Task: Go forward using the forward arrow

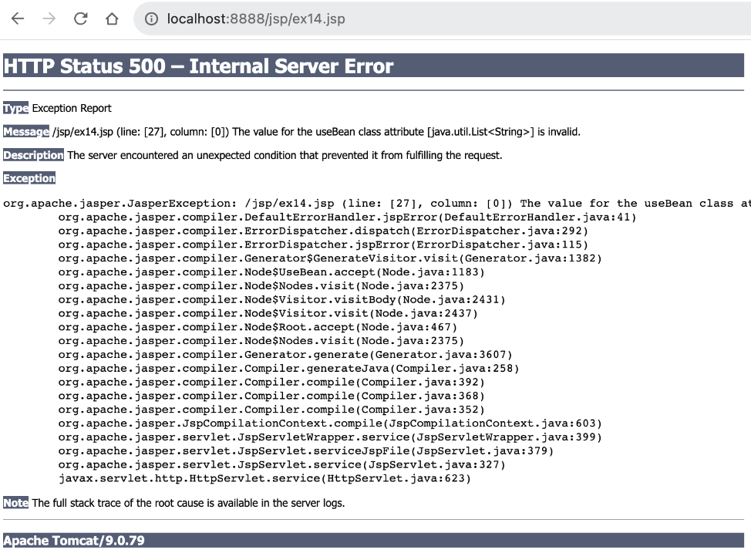Action: pyautogui.click(x=49, y=19)
